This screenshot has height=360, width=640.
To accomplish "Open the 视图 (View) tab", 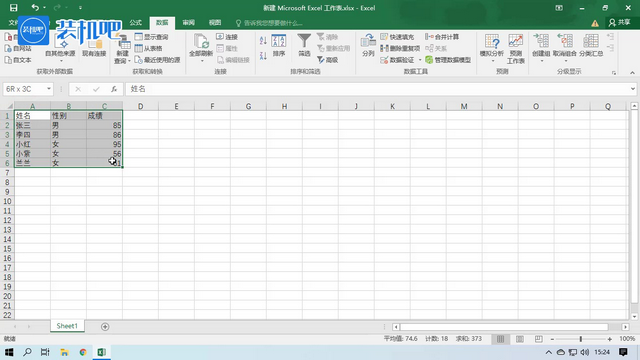I will pos(215,22).
